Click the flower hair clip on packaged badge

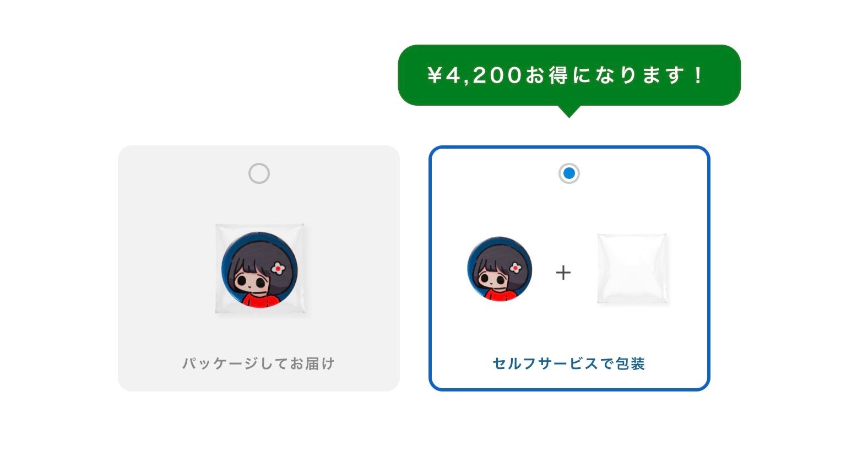click(278, 268)
